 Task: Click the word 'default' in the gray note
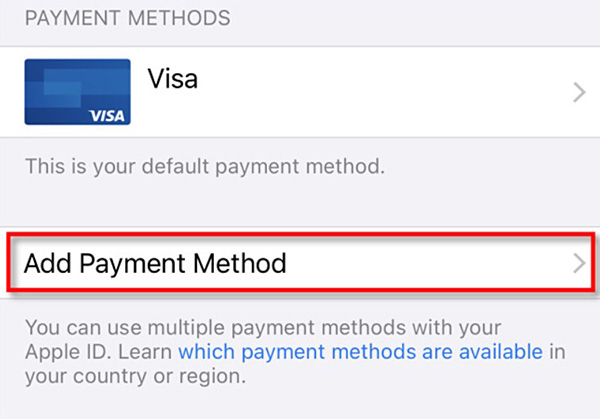[175, 166]
